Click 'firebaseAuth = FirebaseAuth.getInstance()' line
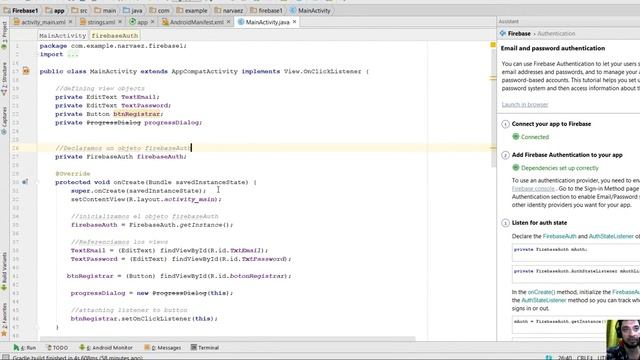Screen dimensions: 640x360 [x=152, y=225]
